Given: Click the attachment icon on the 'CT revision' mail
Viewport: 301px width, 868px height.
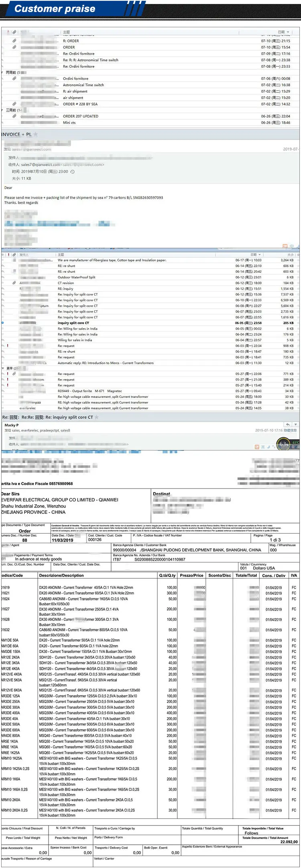Looking at the screenshot, I should (x=14, y=283).
